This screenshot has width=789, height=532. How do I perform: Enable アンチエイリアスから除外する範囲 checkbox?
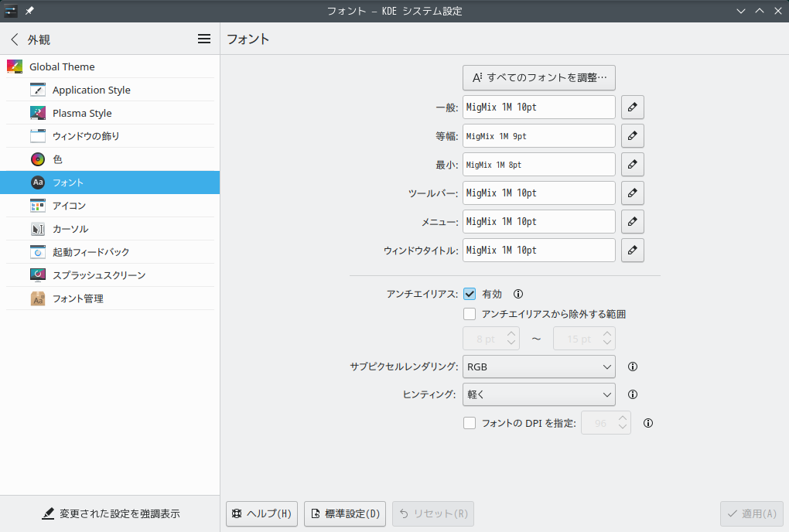pyautogui.click(x=470, y=314)
